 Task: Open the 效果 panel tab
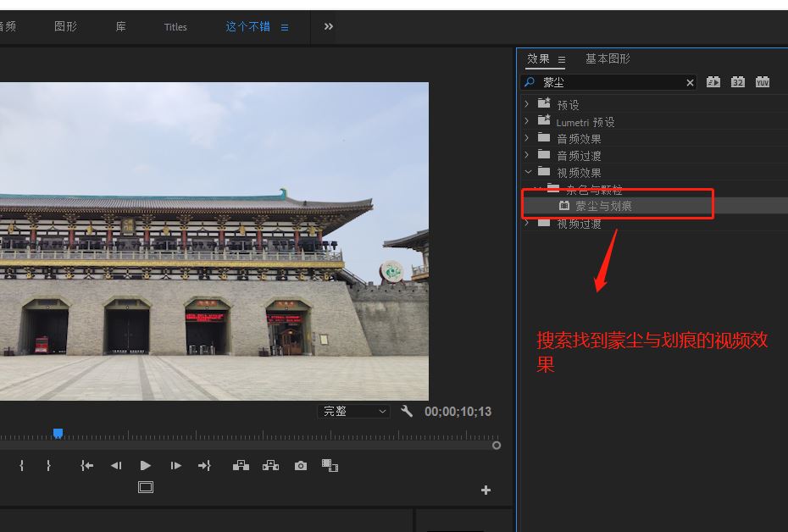click(538, 58)
